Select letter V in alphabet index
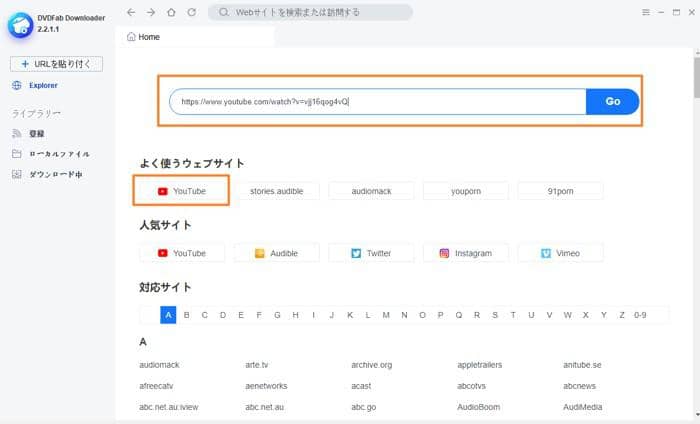Image resolution: width=700 pixels, height=424 pixels. tap(549, 315)
